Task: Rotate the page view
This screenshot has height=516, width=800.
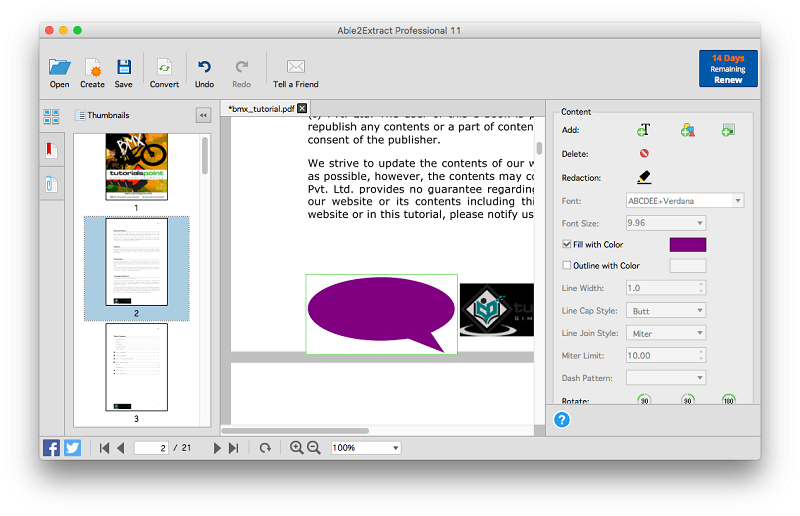Action: 265,448
